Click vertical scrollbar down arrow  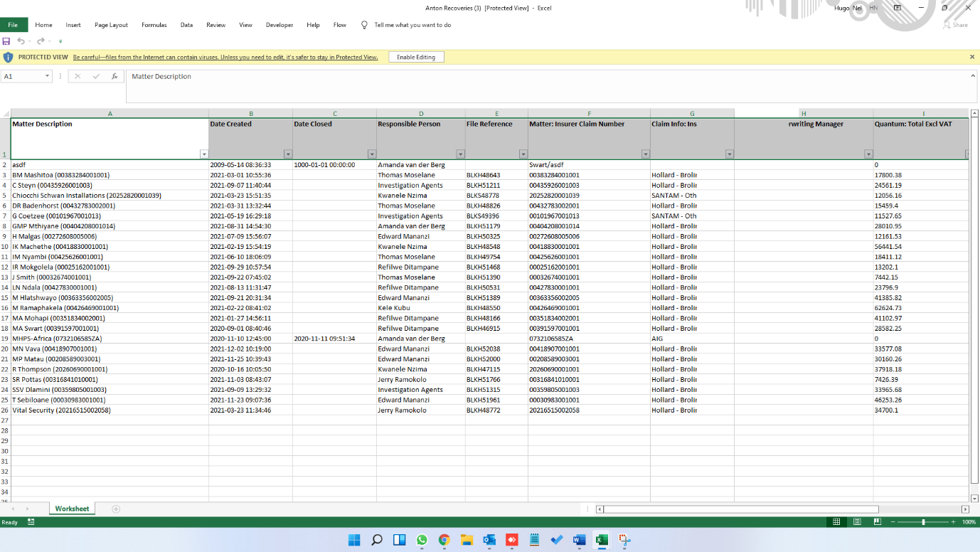[x=974, y=499]
